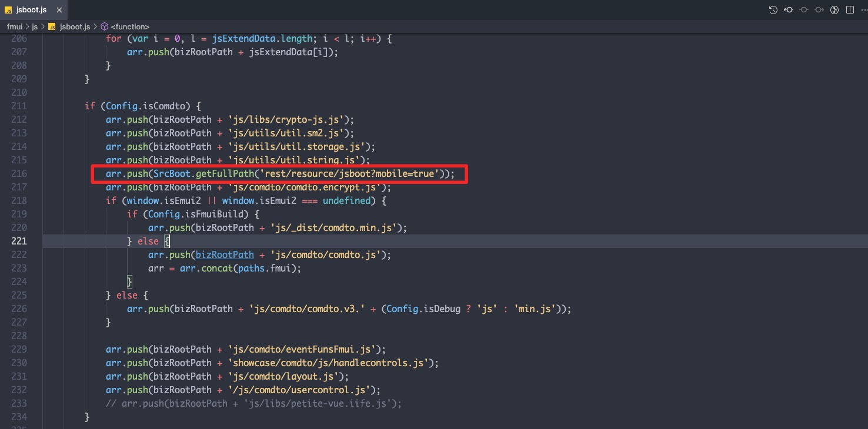The image size is (868, 429).
Task: Expand the fmui breadcrumb folder
Action: coord(15,26)
